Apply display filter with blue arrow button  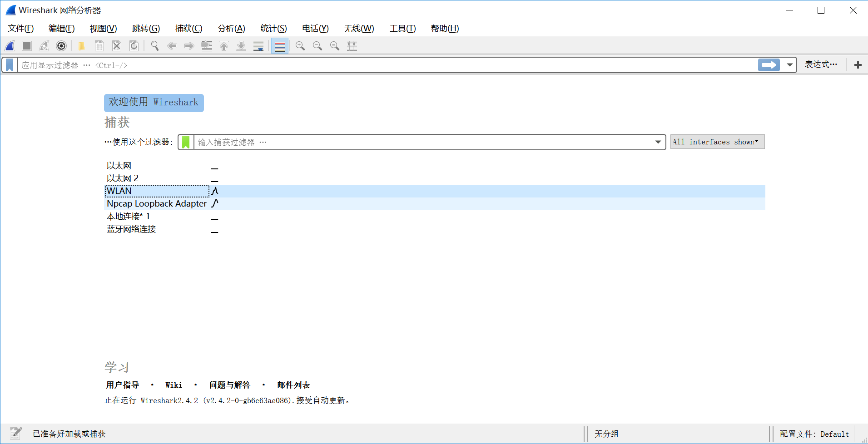769,65
